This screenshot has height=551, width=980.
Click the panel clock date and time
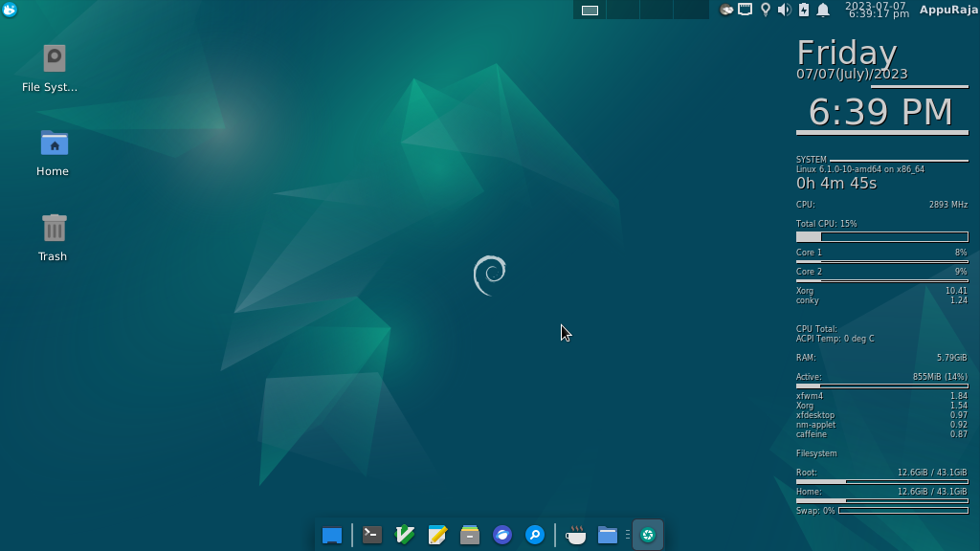(x=877, y=10)
